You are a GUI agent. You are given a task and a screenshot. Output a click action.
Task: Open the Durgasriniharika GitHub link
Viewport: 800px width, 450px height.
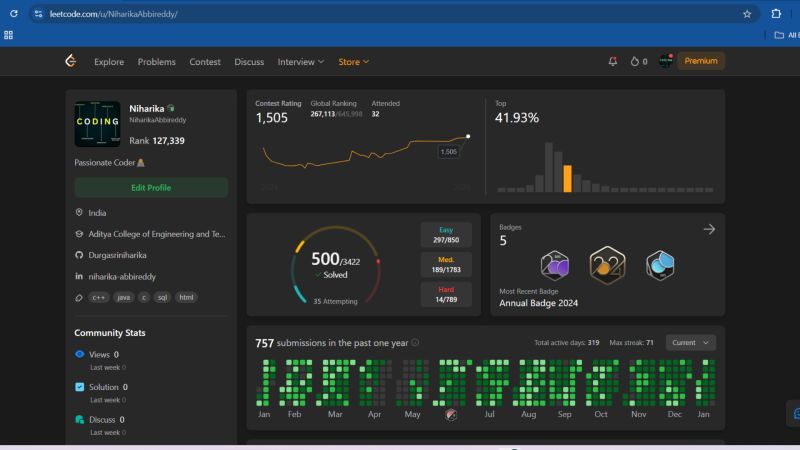pos(117,255)
